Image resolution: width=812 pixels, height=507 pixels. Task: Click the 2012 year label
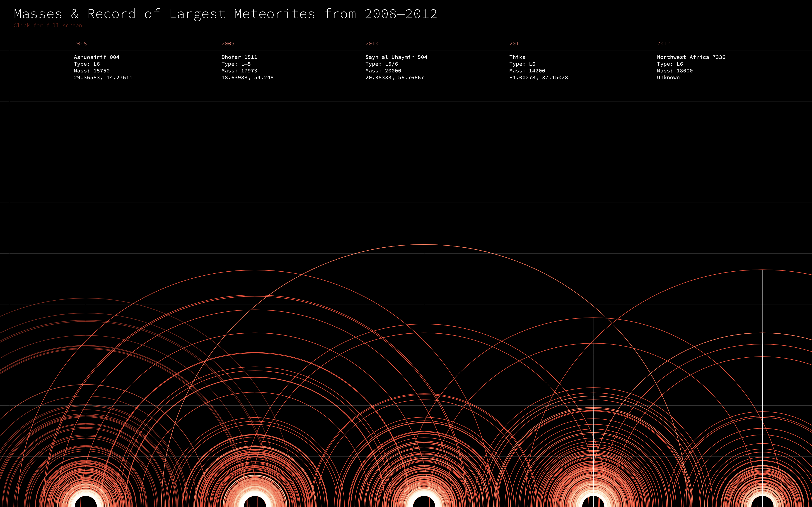point(663,44)
